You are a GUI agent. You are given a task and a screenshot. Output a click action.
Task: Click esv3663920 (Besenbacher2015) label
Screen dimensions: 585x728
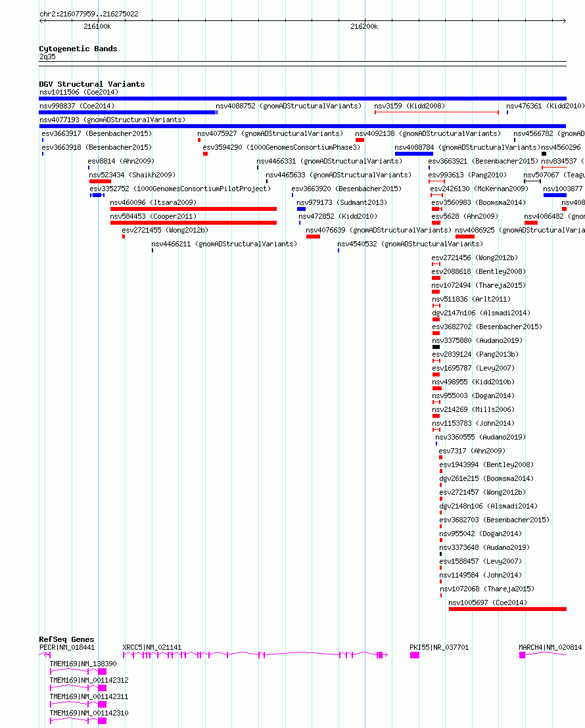point(346,189)
